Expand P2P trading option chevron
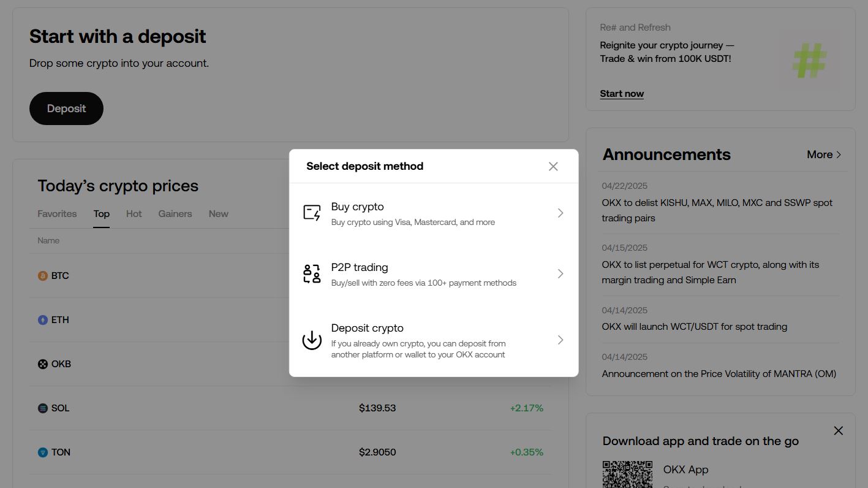 coord(560,274)
